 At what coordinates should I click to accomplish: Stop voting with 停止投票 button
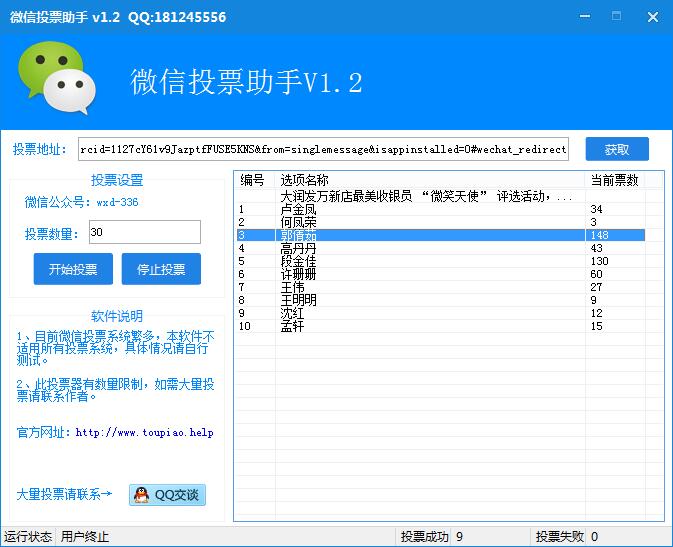click(x=160, y=269)
